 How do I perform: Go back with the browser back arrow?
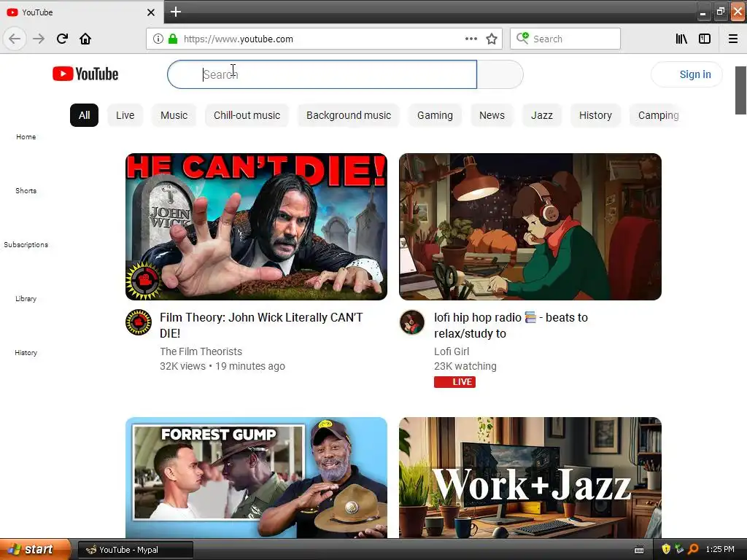tap(15, 39)
